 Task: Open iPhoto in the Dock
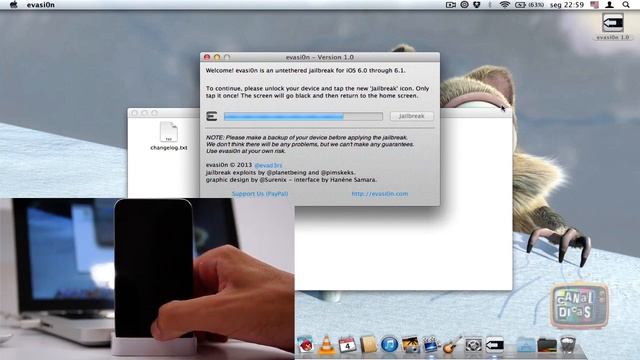[x=410, y=345]
